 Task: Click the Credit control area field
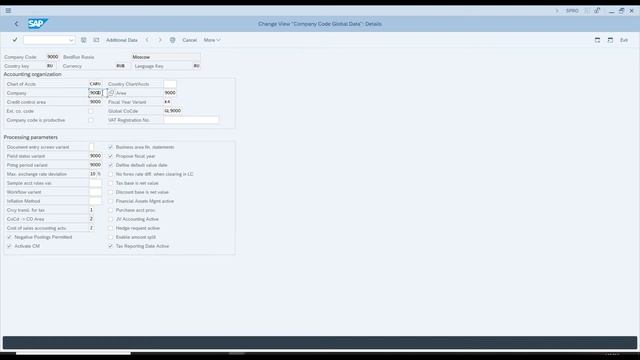pyautogui.click(x=96, y=102)
